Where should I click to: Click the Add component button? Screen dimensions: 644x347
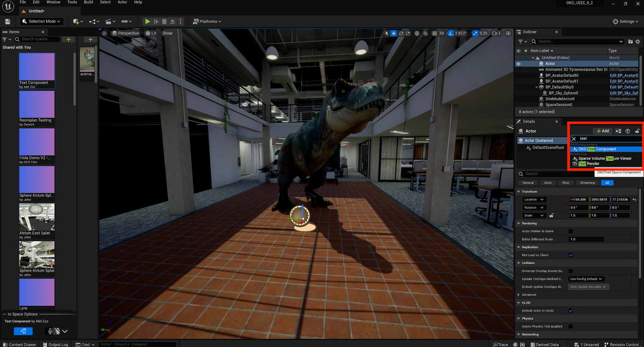[603, 131]
